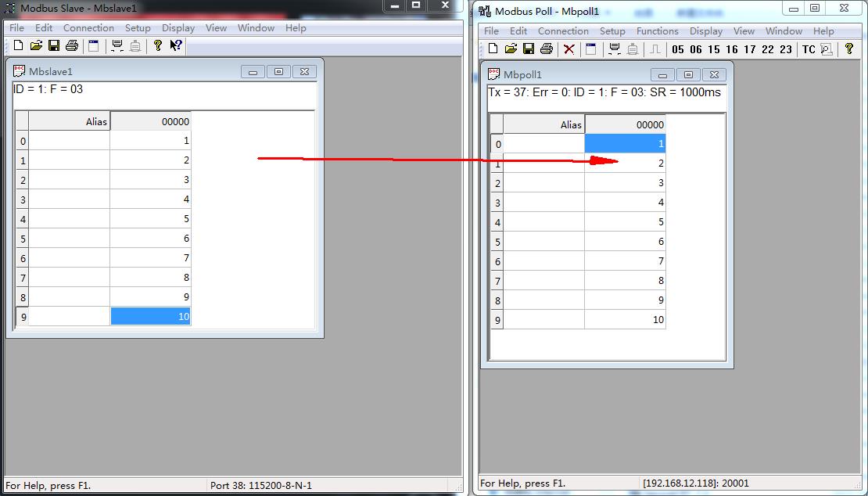The width and height of the screenshot is (868, 496).
Task: Click the Save icon in Modbus Slave toolbar
Action: [x=54, y=46]
